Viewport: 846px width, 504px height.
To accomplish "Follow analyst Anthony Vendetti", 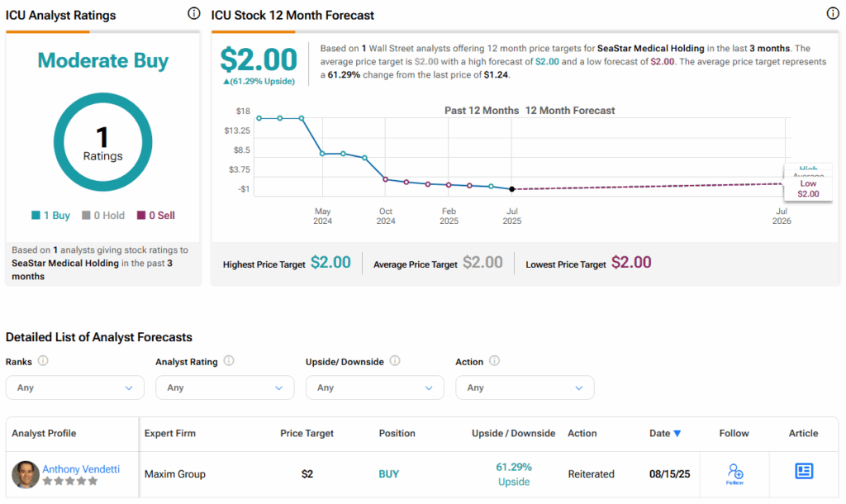I will tap(734, 473).
